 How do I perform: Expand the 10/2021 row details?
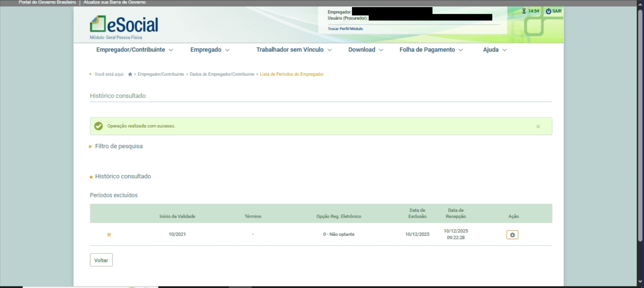pos(109,234)
